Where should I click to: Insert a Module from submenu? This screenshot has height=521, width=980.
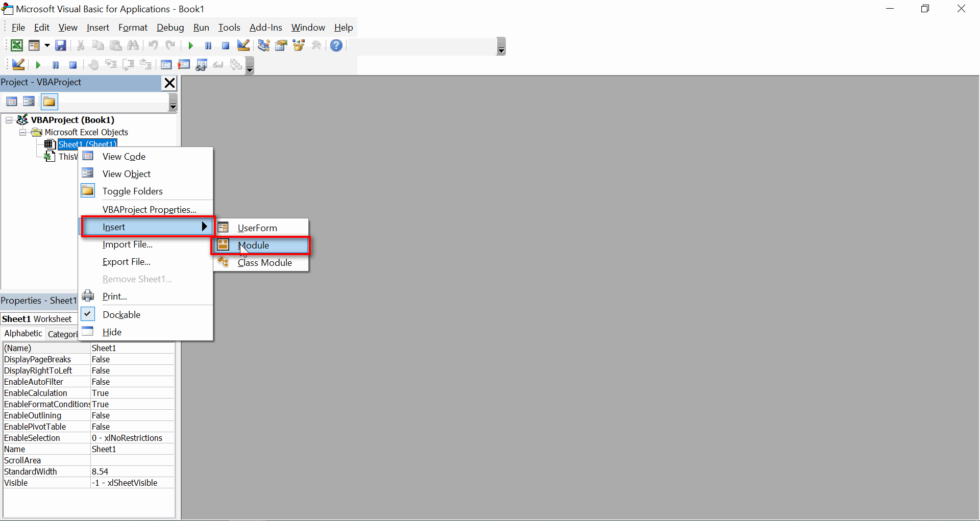click(261, 245)
